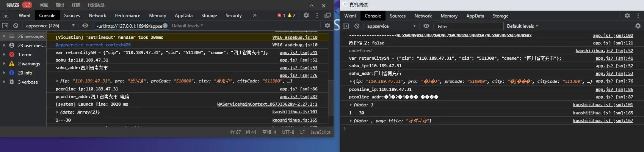Click the yellow warning count badge

291,16
